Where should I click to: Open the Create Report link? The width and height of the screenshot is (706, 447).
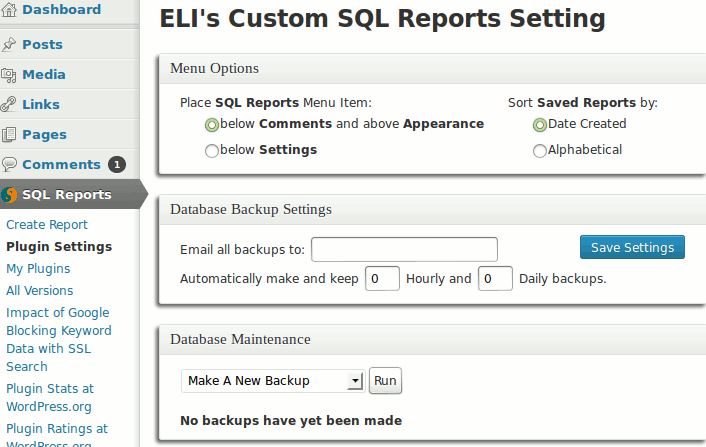[x=47, y=225]
